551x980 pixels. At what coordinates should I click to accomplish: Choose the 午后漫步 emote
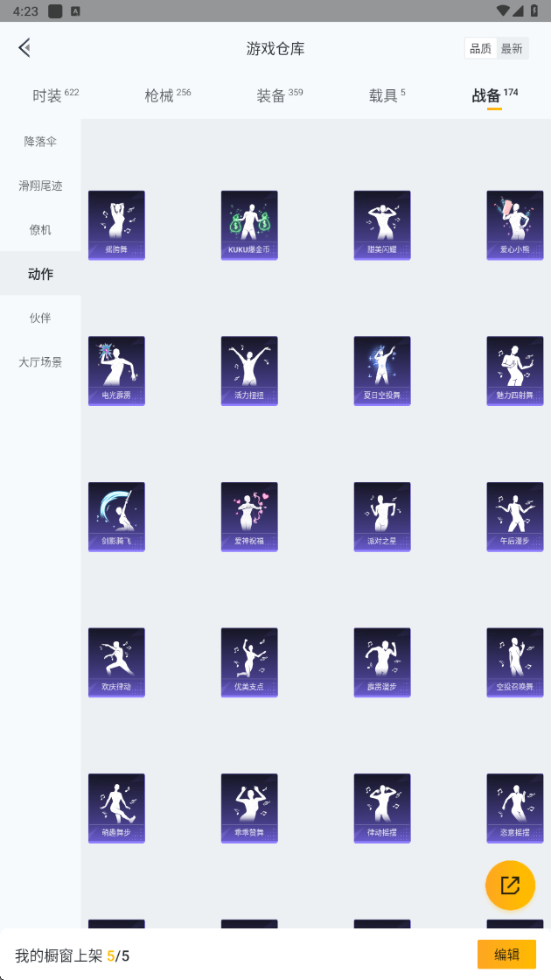515,517
